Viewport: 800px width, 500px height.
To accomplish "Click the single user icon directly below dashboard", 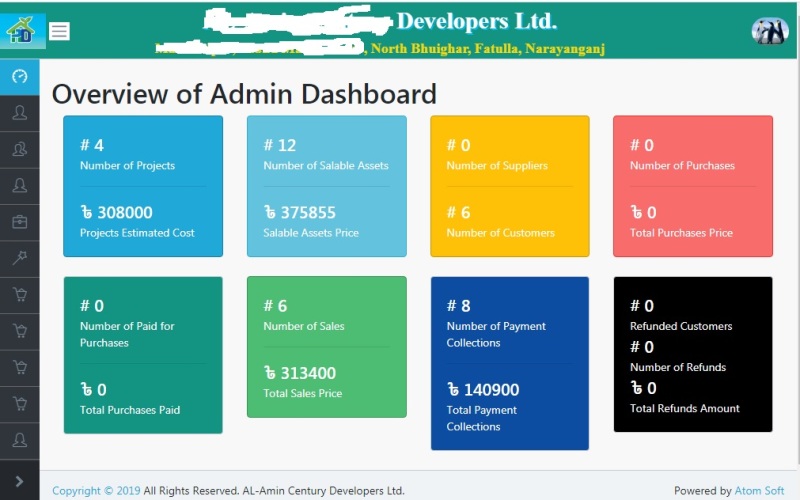I will click(19, 113).
